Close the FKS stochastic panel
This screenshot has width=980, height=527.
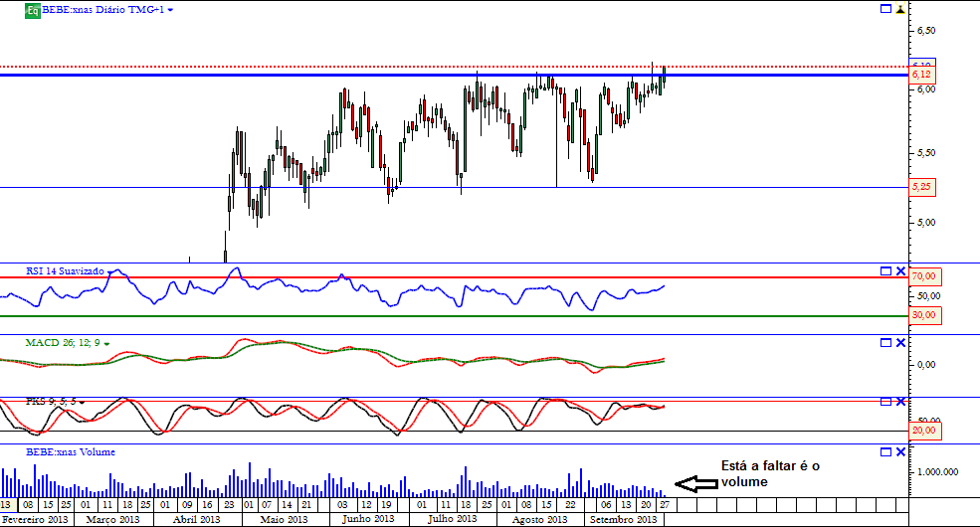(900, 402)
